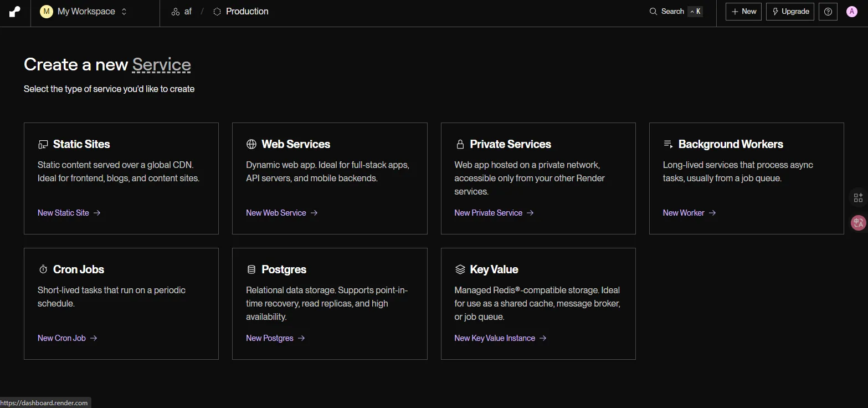The height and width of the screenshot is (408, 868).
Task: Click the Upgrade button
Action: [x=790, y=12]
